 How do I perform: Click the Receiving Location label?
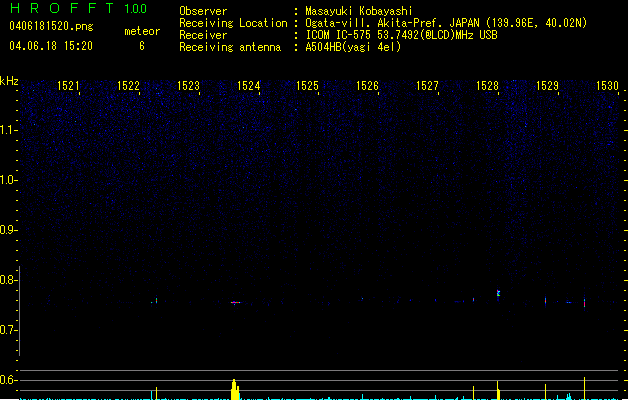click(x=233, y=23)
